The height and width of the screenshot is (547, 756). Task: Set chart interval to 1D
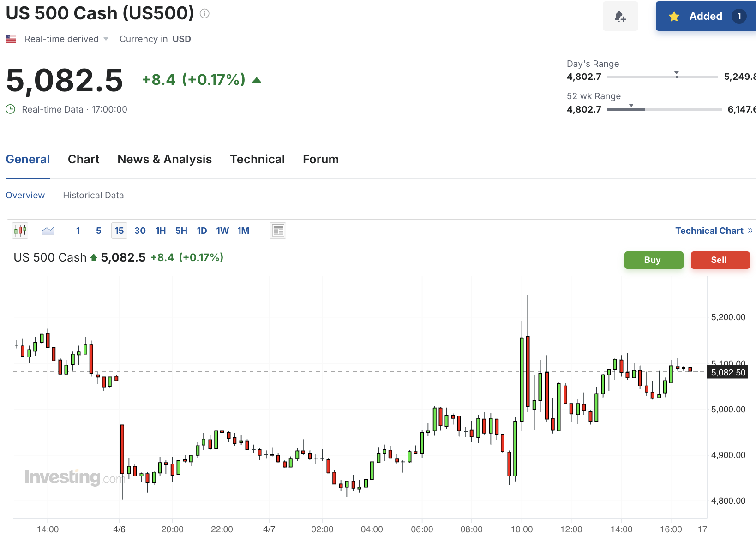[x=202, y=231]
